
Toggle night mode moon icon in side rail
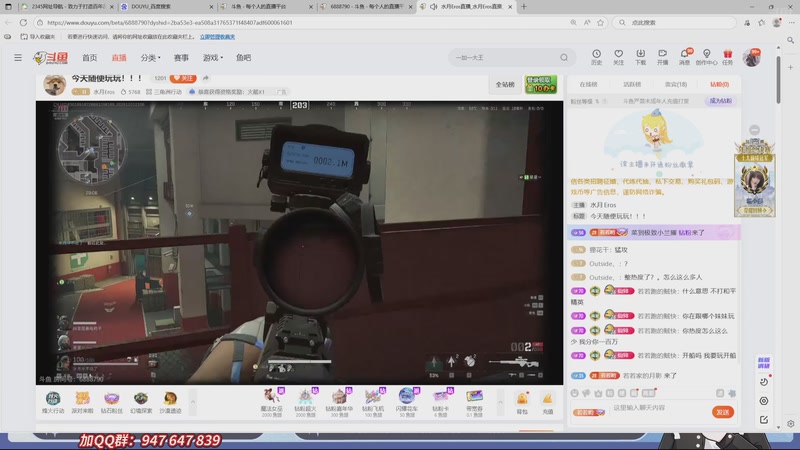[764, 382]
